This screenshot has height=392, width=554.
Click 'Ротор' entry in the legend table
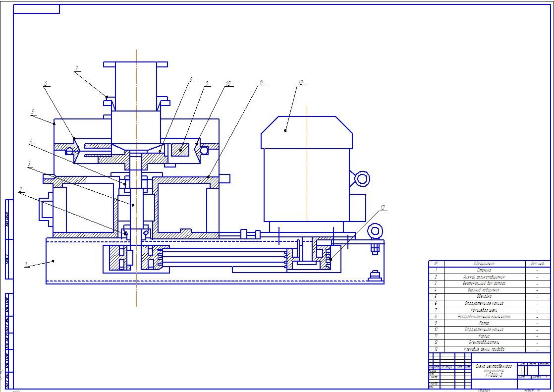pyautogui.click(x=484, y=323)
